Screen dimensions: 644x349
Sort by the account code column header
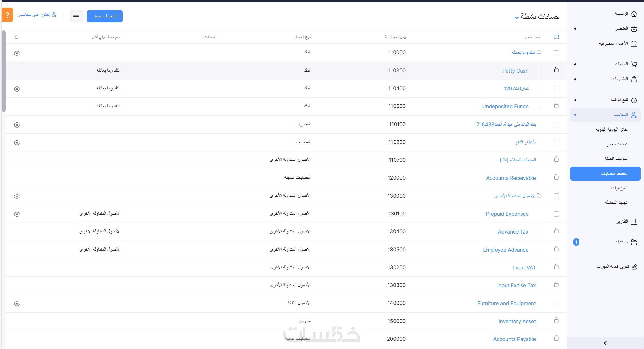pos(395,37)
